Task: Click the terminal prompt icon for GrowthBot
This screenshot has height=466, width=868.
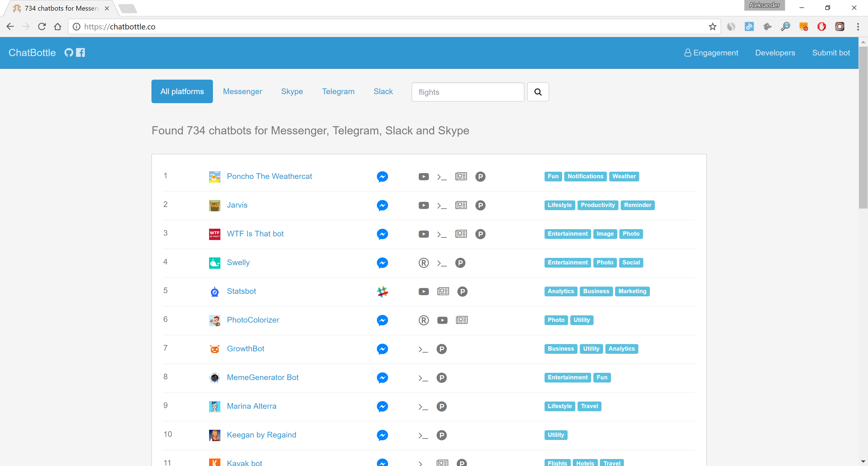Action: coord(423,349)
